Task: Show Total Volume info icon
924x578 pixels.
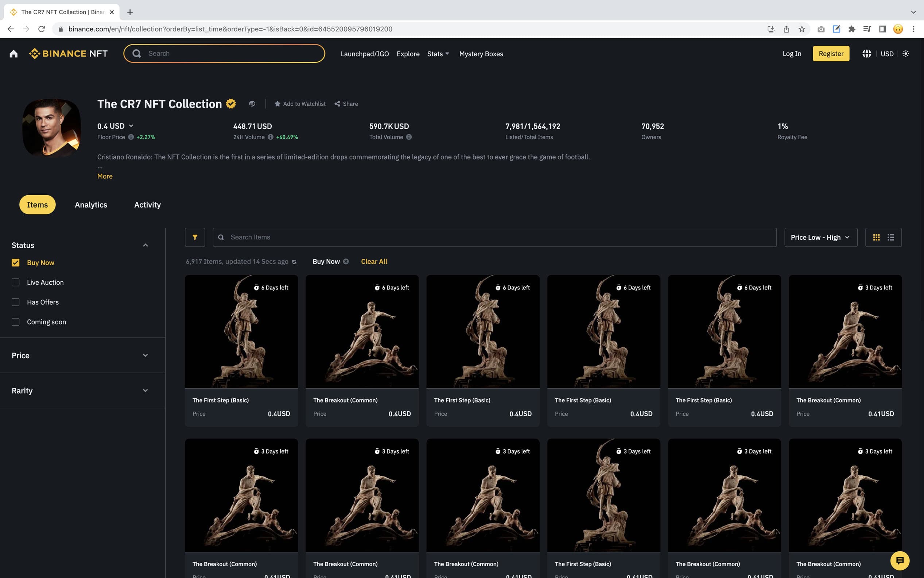Action: tap(409, 137)
